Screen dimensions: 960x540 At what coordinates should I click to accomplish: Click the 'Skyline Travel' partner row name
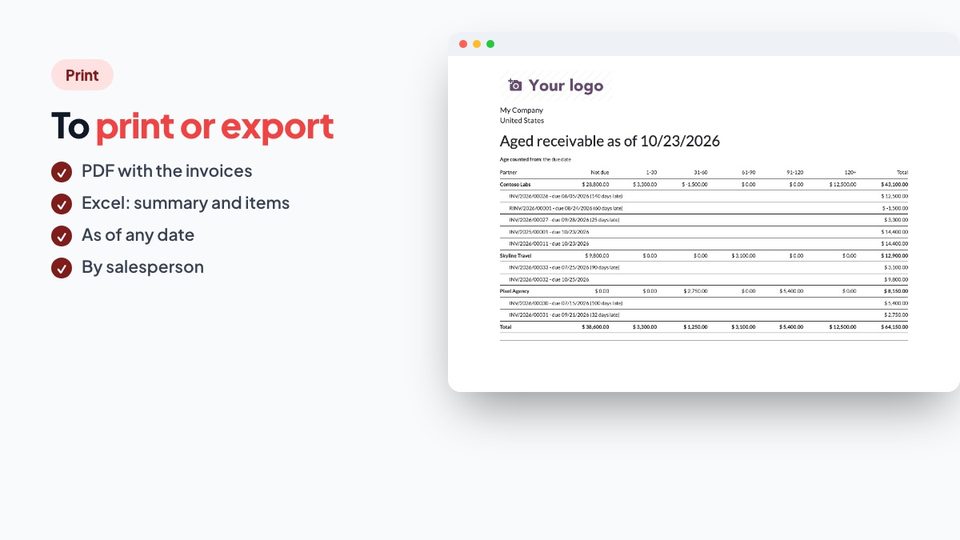click(516, 256)
